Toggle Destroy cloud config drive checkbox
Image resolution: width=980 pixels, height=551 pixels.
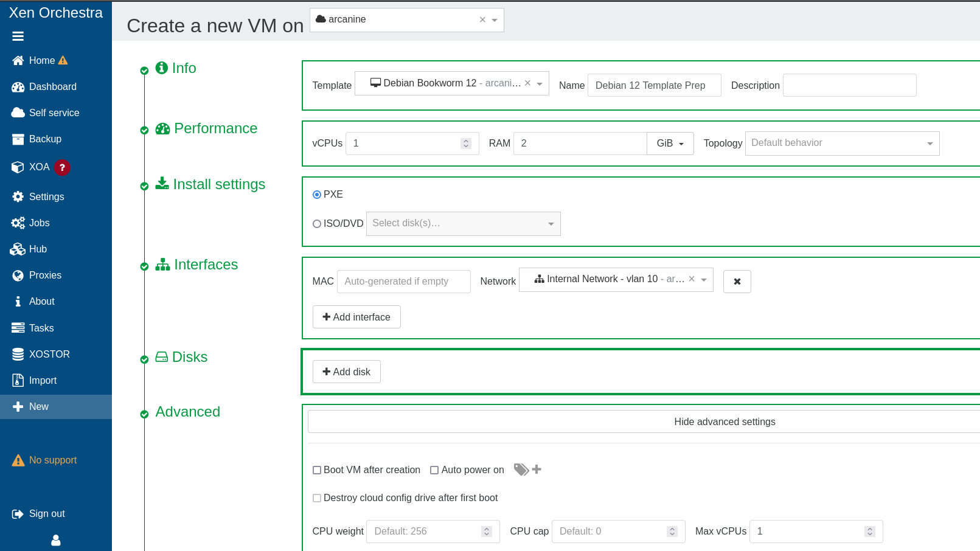coord(317,498)
